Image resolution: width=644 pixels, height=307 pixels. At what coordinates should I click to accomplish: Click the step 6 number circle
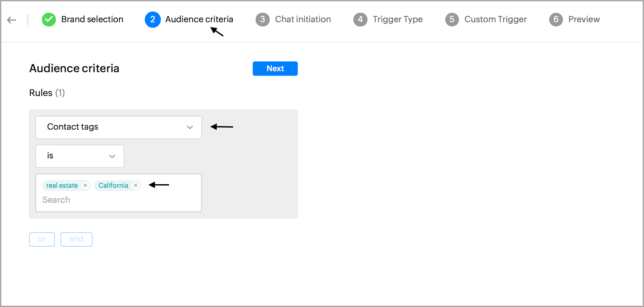point(556,20)
